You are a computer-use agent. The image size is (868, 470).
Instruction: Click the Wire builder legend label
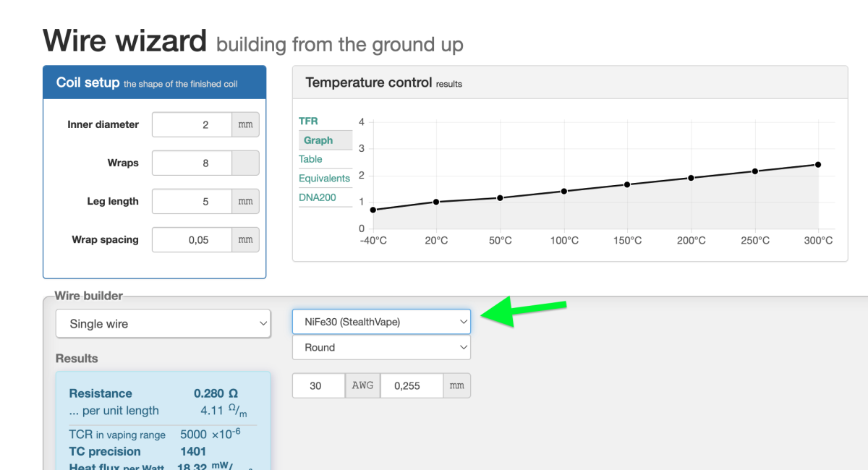click(x=89, y=296)
